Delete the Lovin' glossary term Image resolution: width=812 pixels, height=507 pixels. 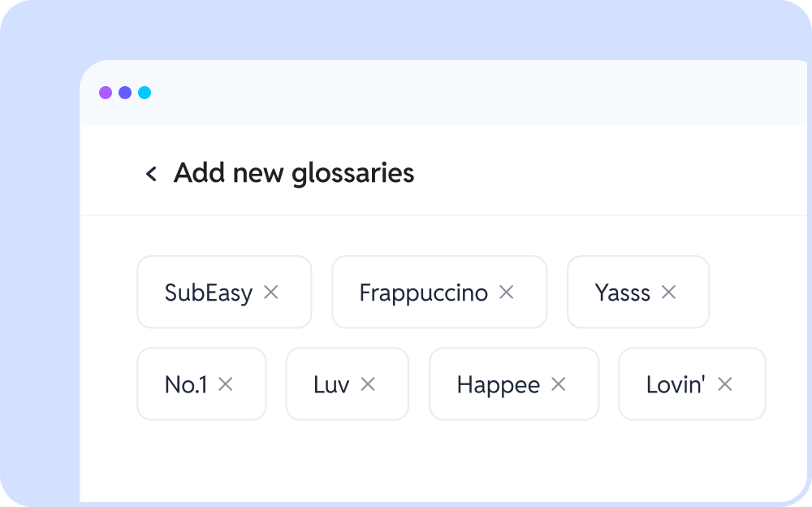pyautogui.click(x=725, y=384)
